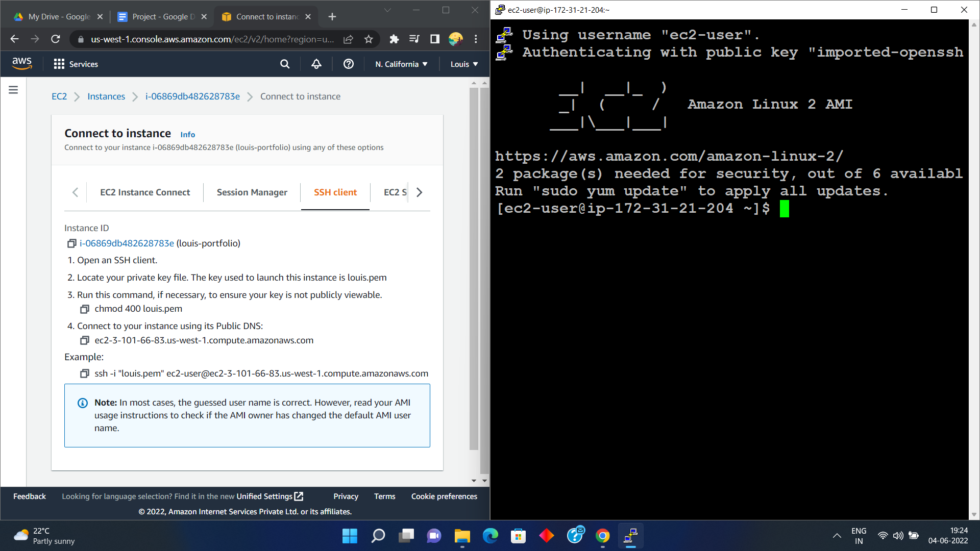The height and width of the screenshot is (551, 980).
Task: Open the Notifications bell icon
Action: [x=316, y=64]
